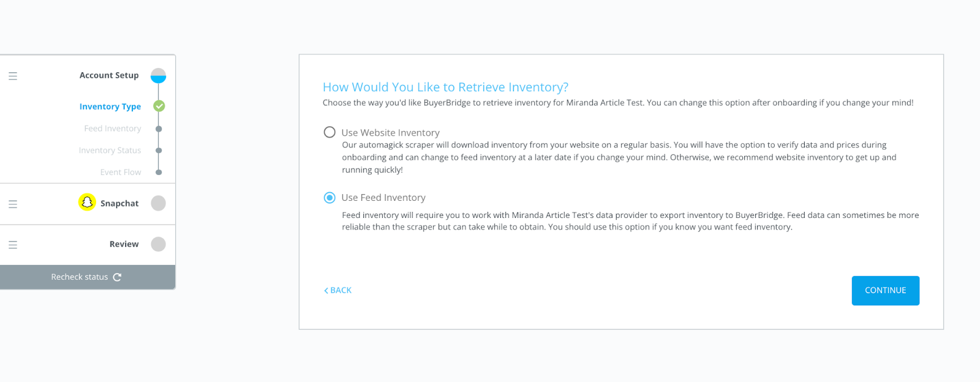
Task: Click the step dot beside Feed Inventory
Action: [159, 129]
